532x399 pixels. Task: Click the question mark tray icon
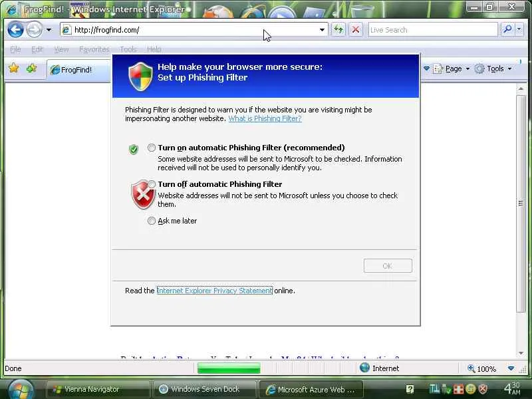[x=410, y=389]
